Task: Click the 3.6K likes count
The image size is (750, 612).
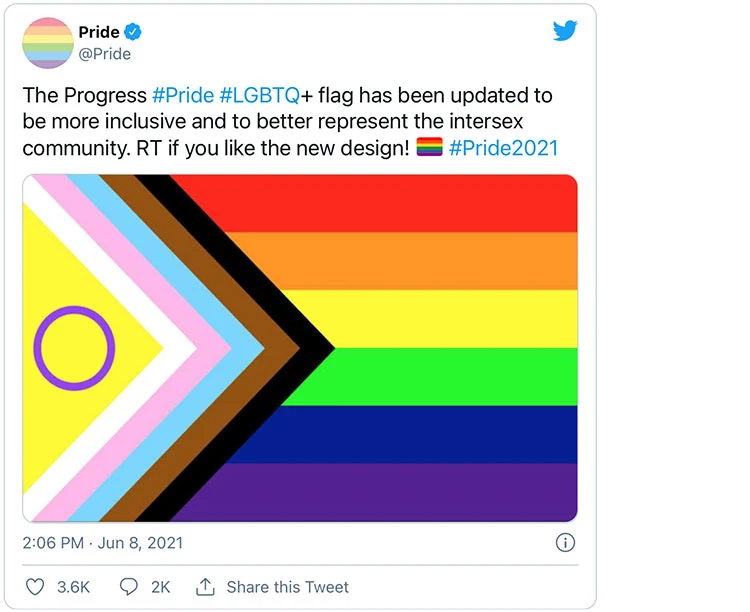Action: coord(73,587)
